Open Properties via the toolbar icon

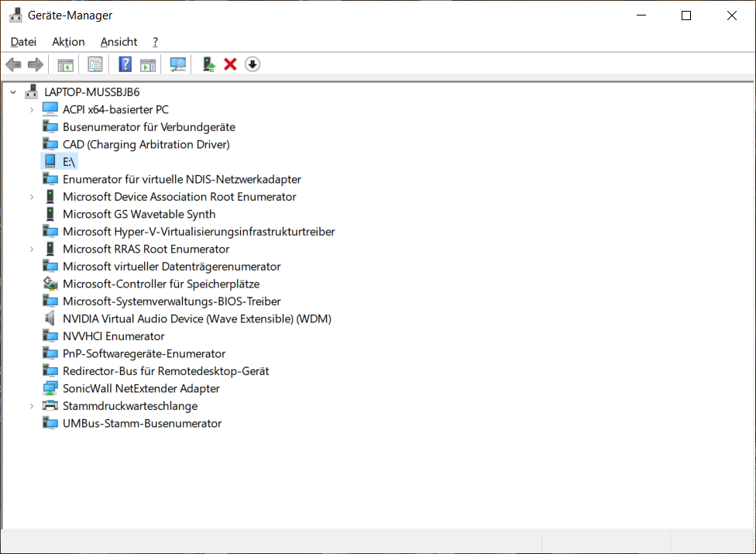(95, 64)
